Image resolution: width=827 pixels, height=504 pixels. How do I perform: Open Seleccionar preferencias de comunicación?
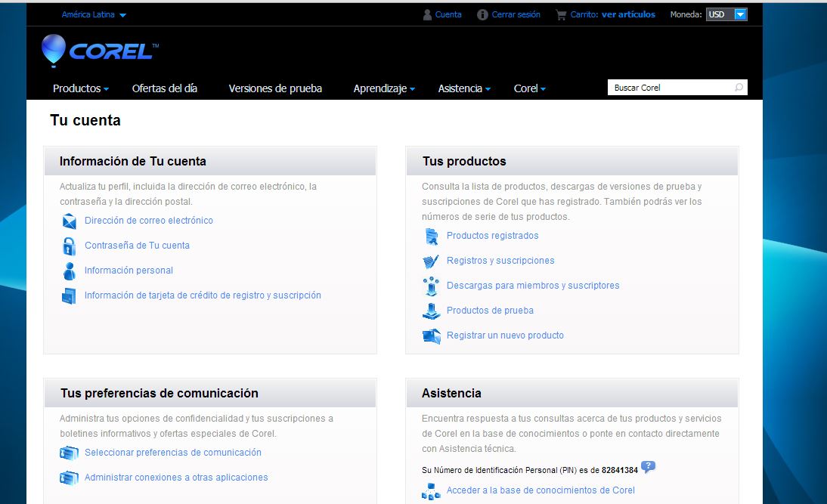click(173, 453)
